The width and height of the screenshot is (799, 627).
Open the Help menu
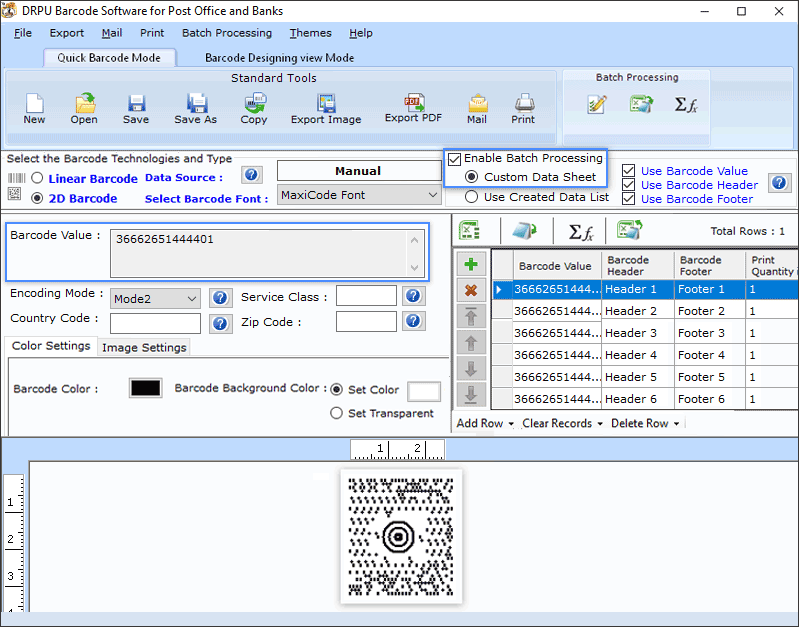[361, 33]
